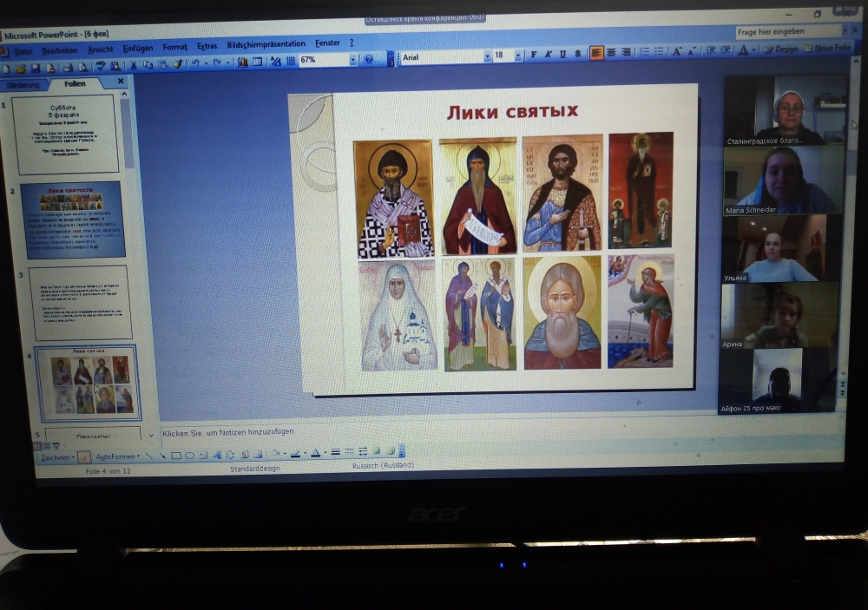Switch to the Gliederung tab
This screenshot has height=610, width=868.
[23, 85]
